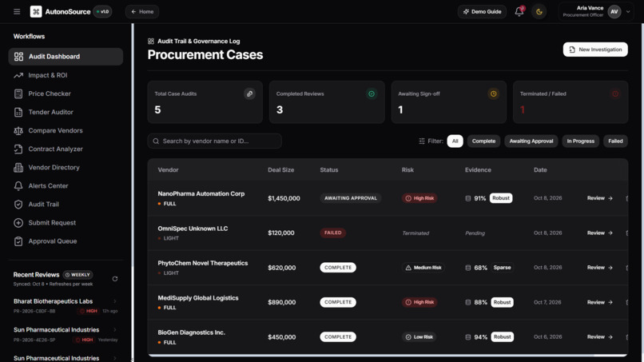
Task: Open Audit Dashboard workflow
Action: 66,56
